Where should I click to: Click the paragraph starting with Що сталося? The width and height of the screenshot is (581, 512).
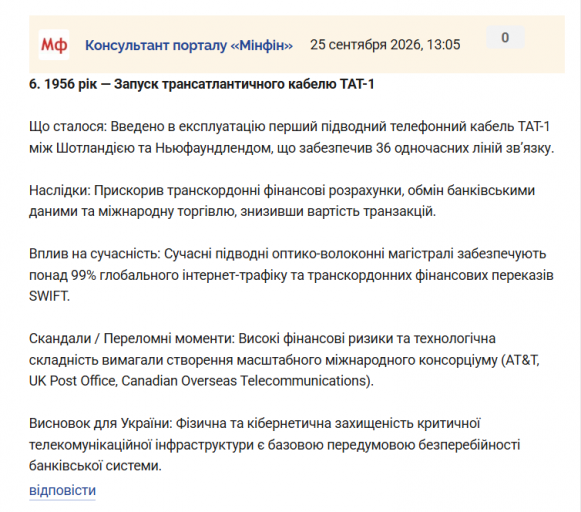292,137
